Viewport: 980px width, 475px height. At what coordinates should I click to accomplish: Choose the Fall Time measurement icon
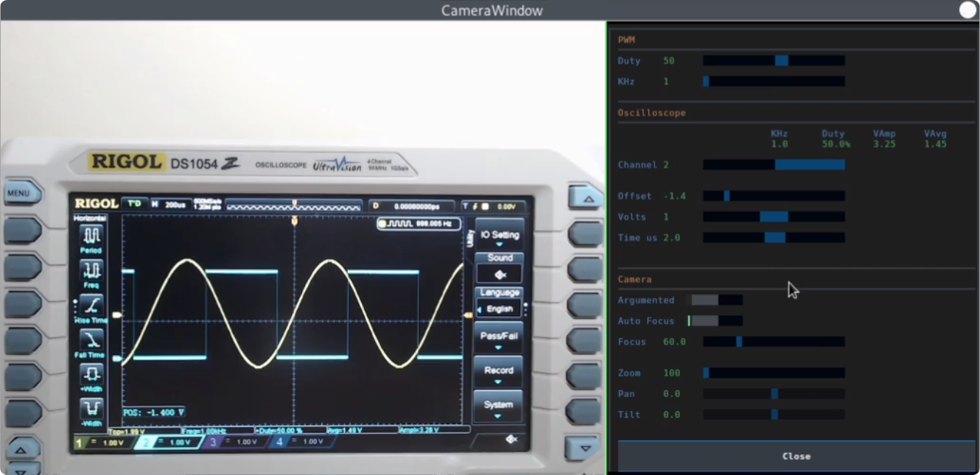point(92,339)
